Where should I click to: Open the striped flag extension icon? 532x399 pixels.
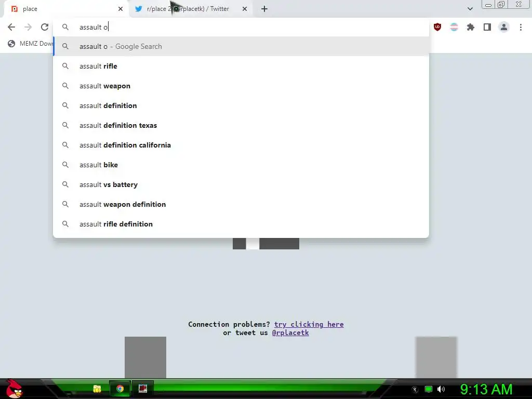[454, 27]
